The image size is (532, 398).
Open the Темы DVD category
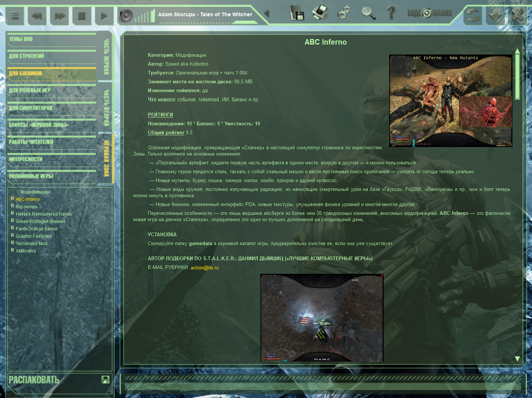point(51,40)
